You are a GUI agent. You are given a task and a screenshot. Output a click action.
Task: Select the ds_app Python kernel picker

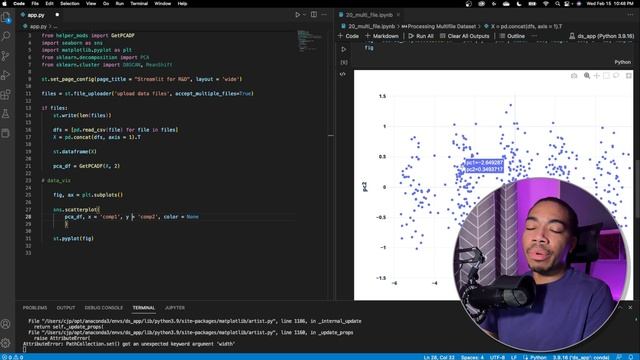pos(602,36)
